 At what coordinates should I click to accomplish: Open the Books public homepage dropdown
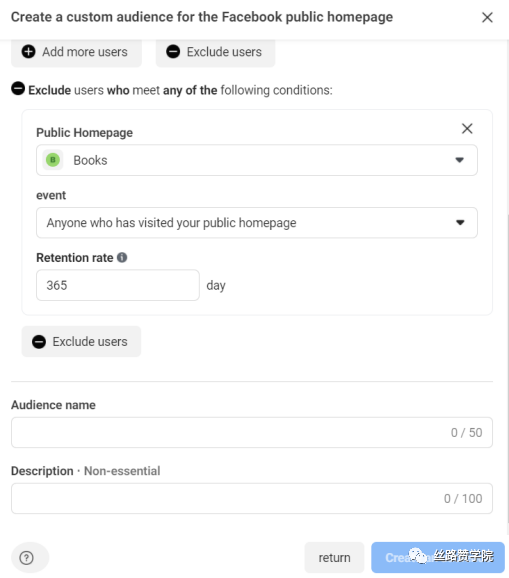click(257, 160)
